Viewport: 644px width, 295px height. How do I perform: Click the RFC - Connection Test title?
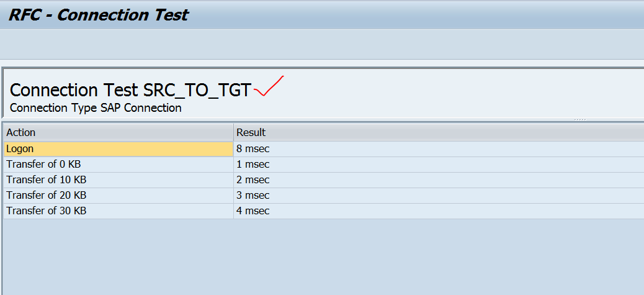click(98, 15)
